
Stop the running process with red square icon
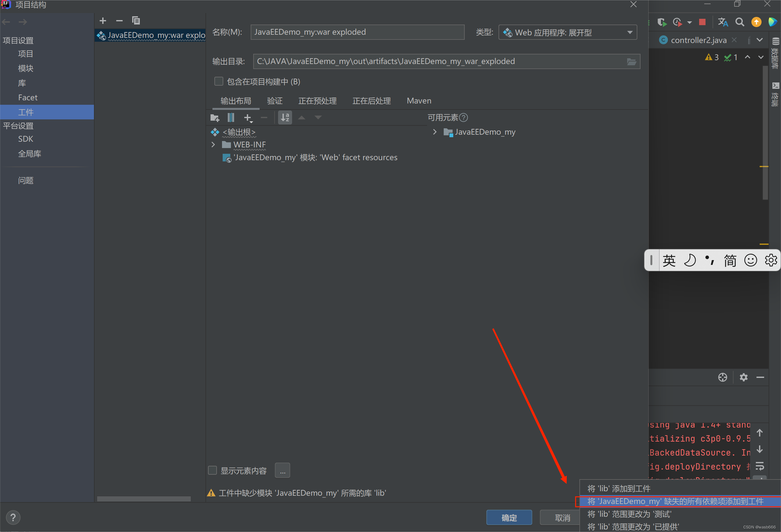pyautogui.click(x=702, y=22)
